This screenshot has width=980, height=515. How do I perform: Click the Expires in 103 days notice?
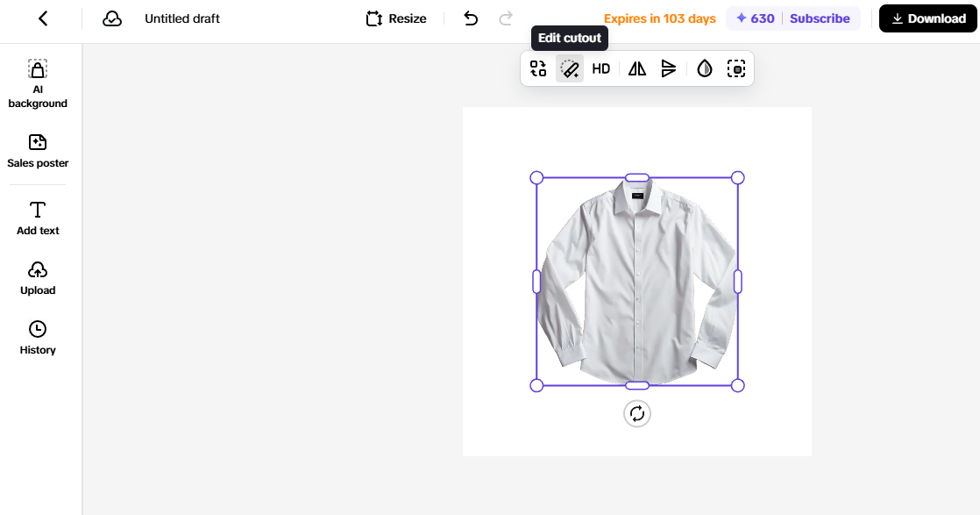pyautogui.click(x=659, y=18)
